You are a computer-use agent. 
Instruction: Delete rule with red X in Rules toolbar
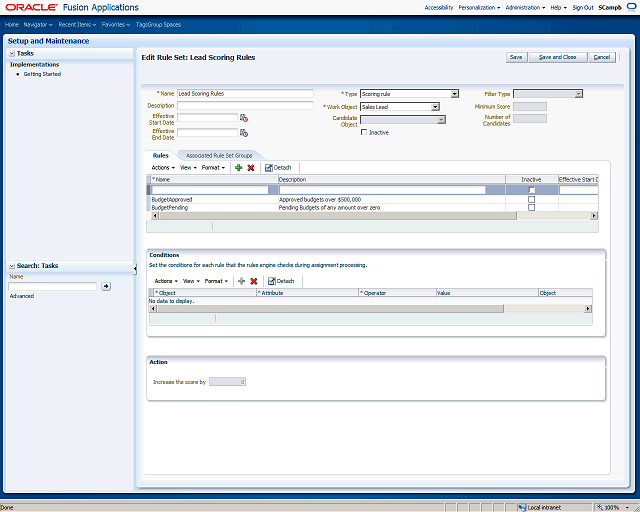[251, 167]
